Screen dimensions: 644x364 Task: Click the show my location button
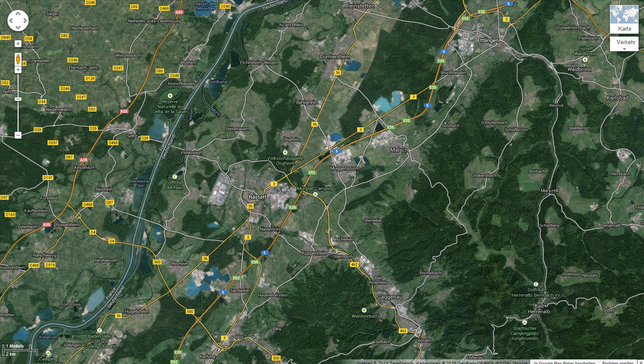[x=18, y=44]
